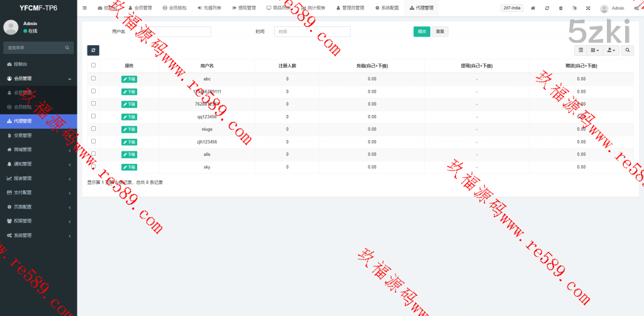This screenshot has width=644, height=316.
Task: Toggle the sidebar with hamburger icon
Action: pyautogui.click(x=85, y=8)
